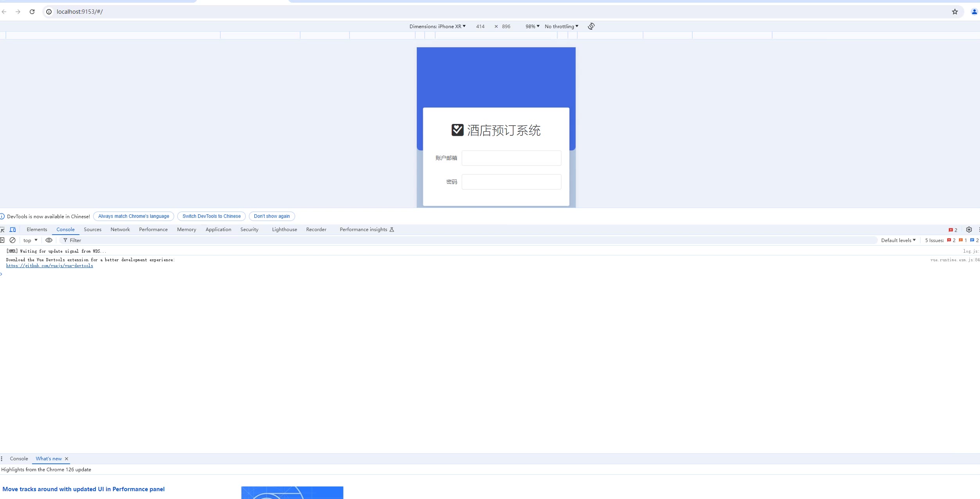Viewport: 980px width, 499px height.
Task: Open the vue-devtools GitHub link
Action: click(50, 266)
